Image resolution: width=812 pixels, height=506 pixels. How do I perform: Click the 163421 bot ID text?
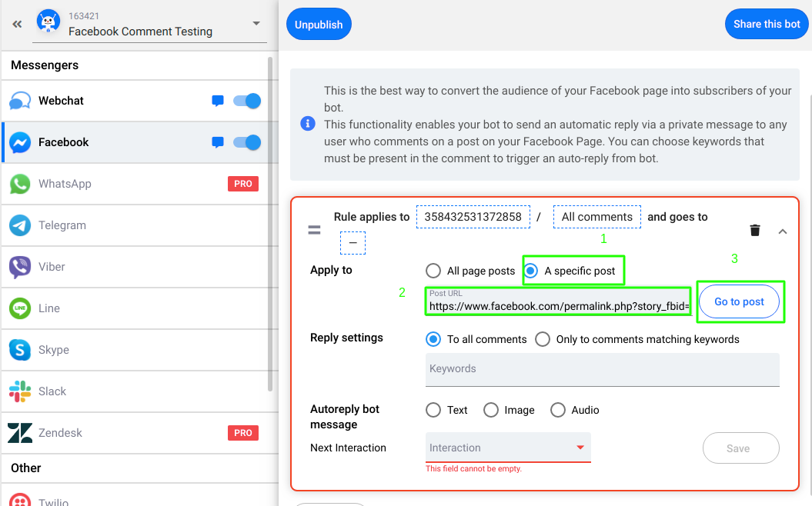click(x=84, y=16)
